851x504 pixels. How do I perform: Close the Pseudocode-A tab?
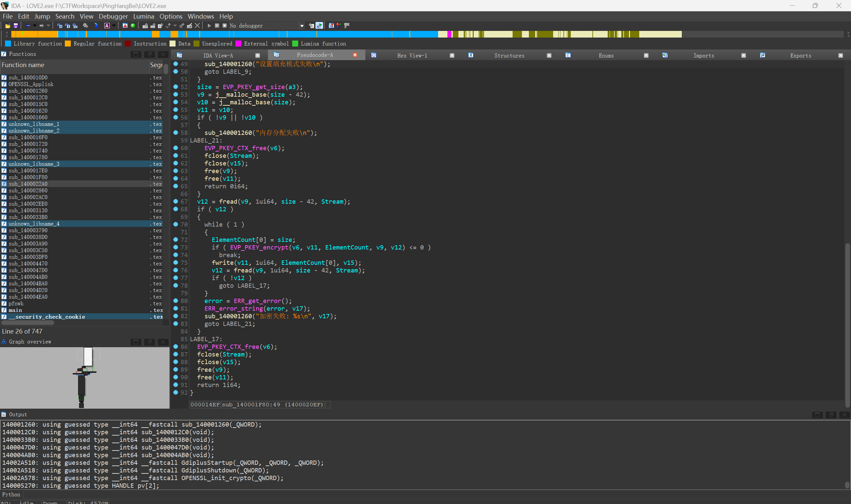coord(355,55)
